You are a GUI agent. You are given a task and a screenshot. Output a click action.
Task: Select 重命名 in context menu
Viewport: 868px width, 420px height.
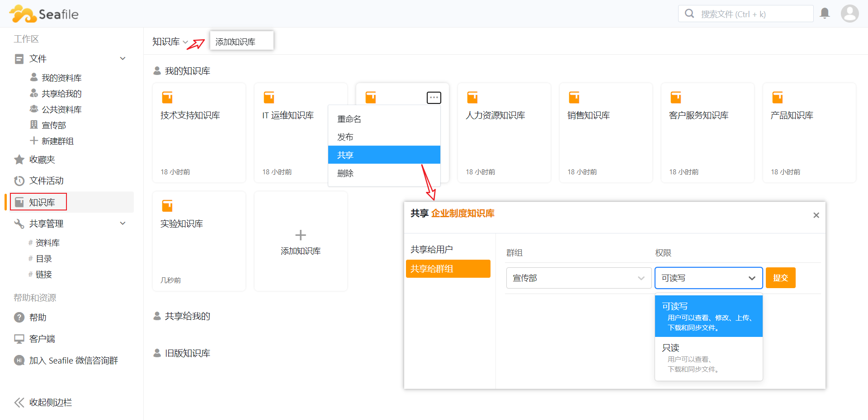pyautogui.click(x=384, y=119)
